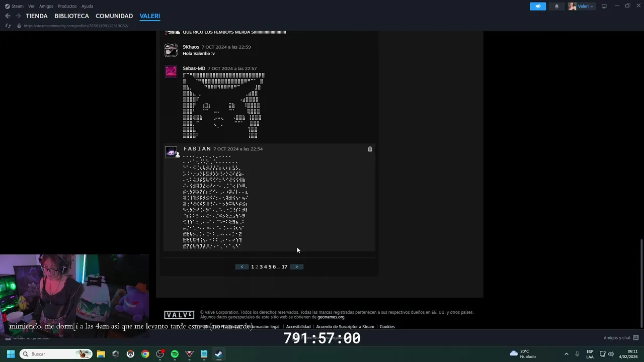Open the VALERI profile tab
644x362 pixels.
coord(150,16)
